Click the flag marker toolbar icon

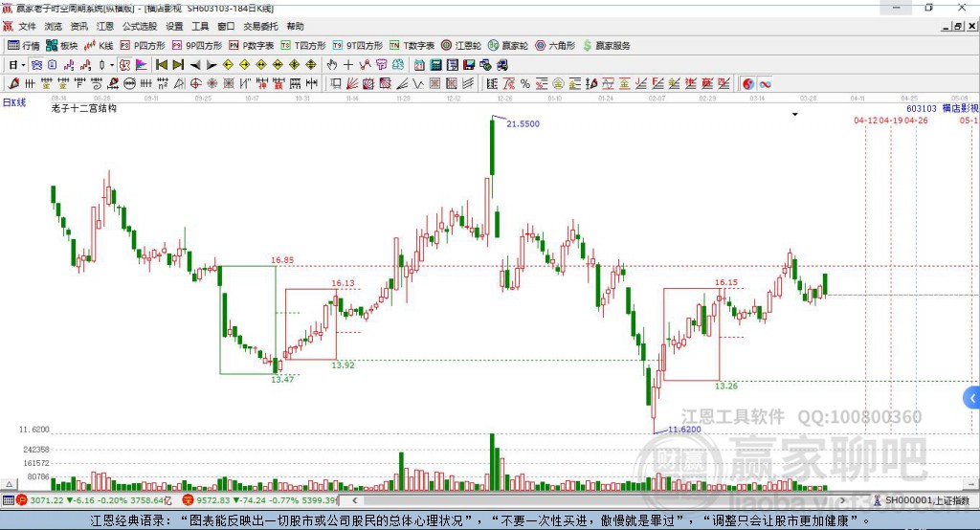142,64
